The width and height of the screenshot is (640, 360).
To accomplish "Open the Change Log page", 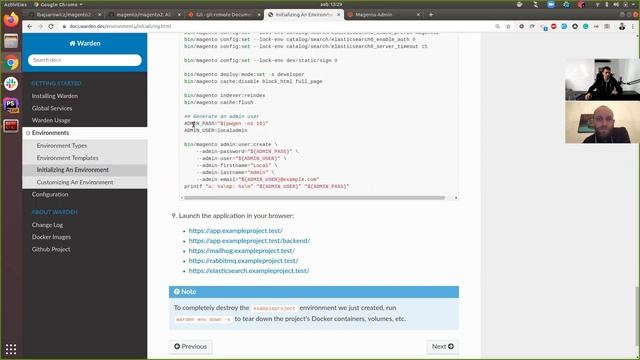I will [x=47, y=225].
